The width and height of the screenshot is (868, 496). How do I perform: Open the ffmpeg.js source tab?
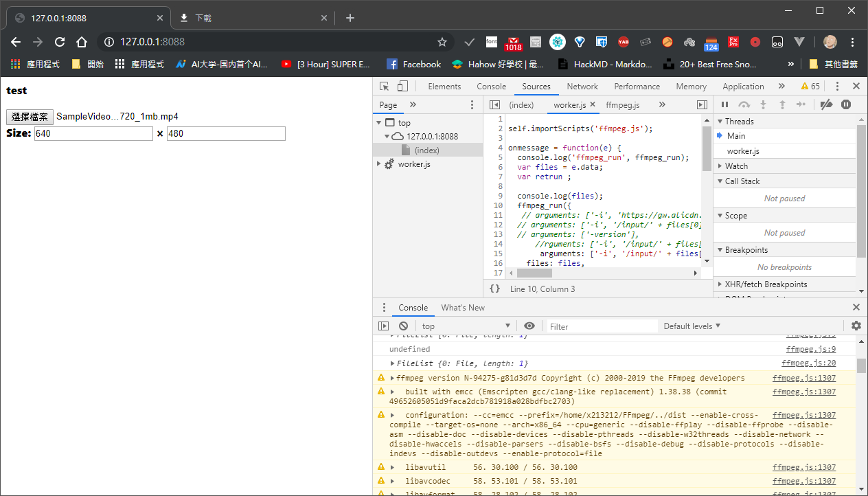tap(622, 105)
